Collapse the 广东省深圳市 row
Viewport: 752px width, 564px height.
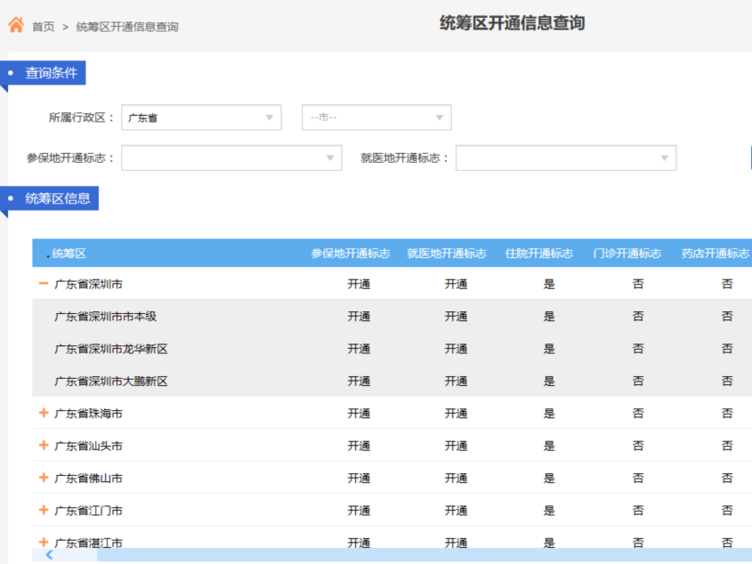coord(43,284)
